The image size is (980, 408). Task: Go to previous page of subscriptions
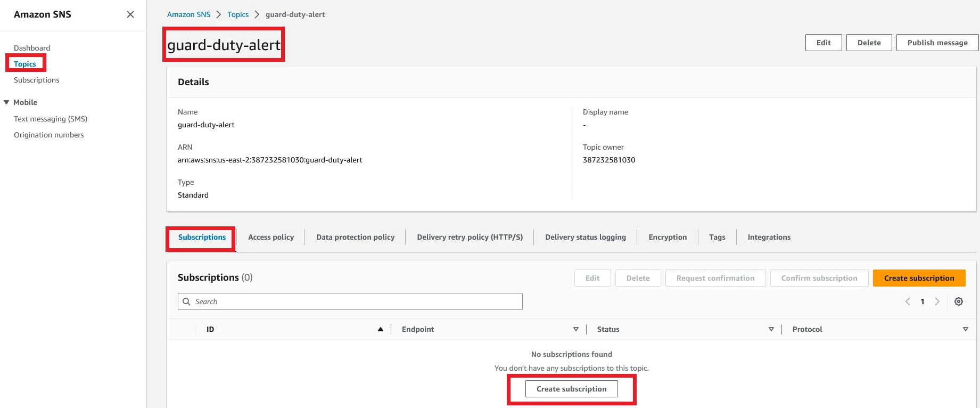tap(908, 301)
